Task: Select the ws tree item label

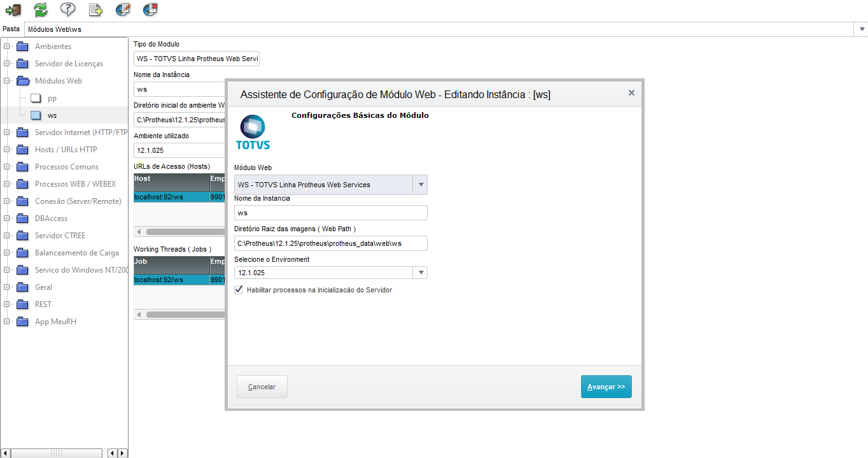Action: coord(52,115)
